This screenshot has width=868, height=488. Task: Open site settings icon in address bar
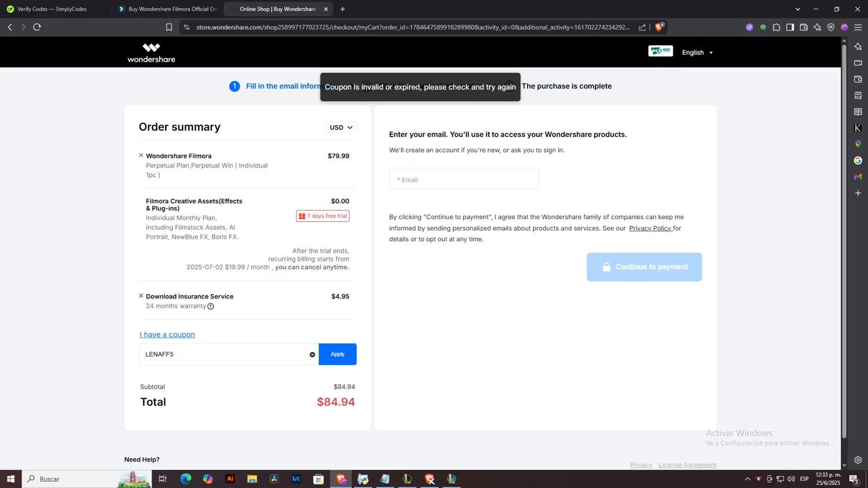[186, 27]
